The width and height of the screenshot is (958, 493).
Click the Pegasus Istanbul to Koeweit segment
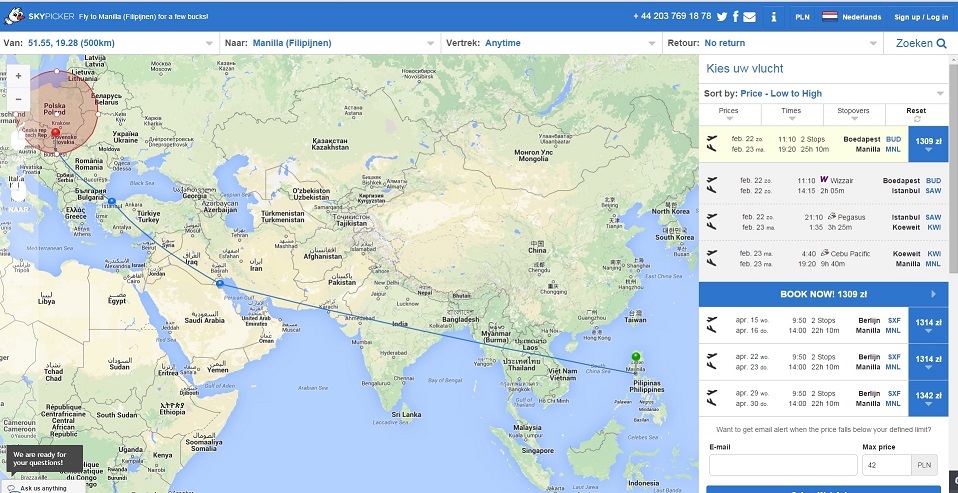click(x=823, y=222)
